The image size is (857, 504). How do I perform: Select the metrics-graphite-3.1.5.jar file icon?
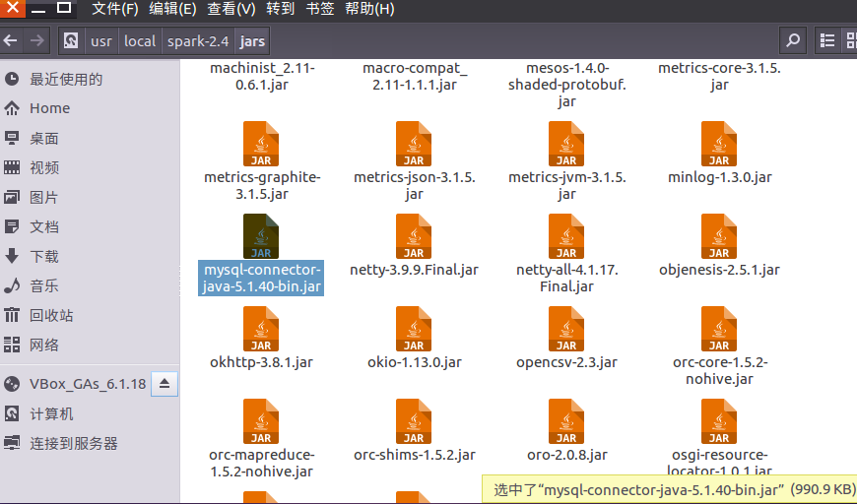[261, 144]
